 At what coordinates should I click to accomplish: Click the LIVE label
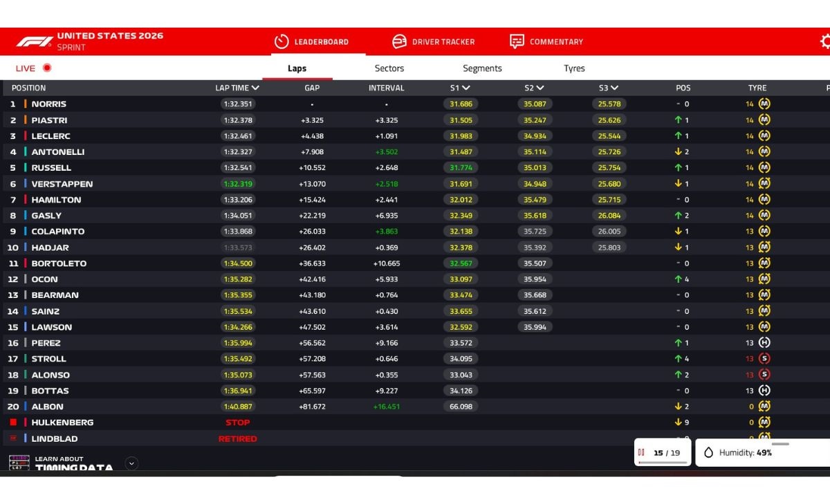pyautogui.click(x=26, y=68)
